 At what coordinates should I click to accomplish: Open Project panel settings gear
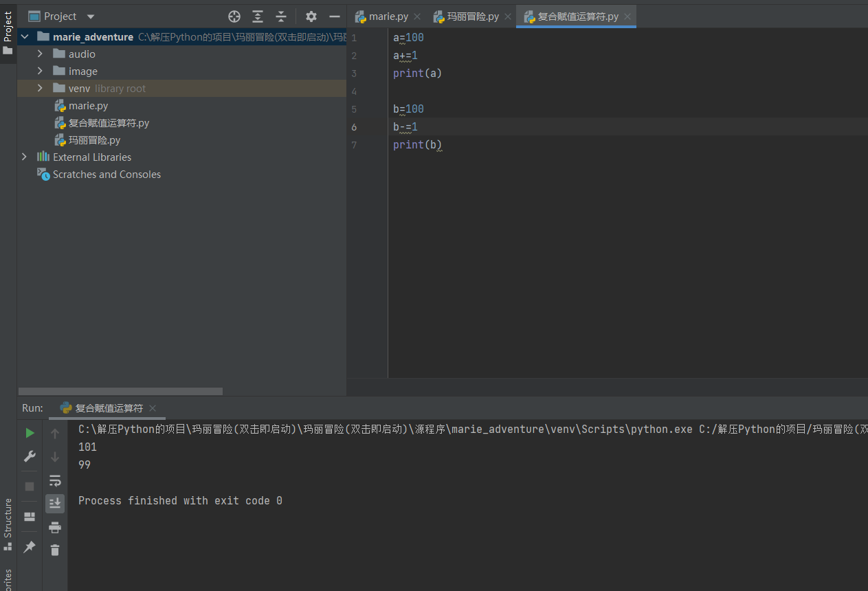[311, 16]
